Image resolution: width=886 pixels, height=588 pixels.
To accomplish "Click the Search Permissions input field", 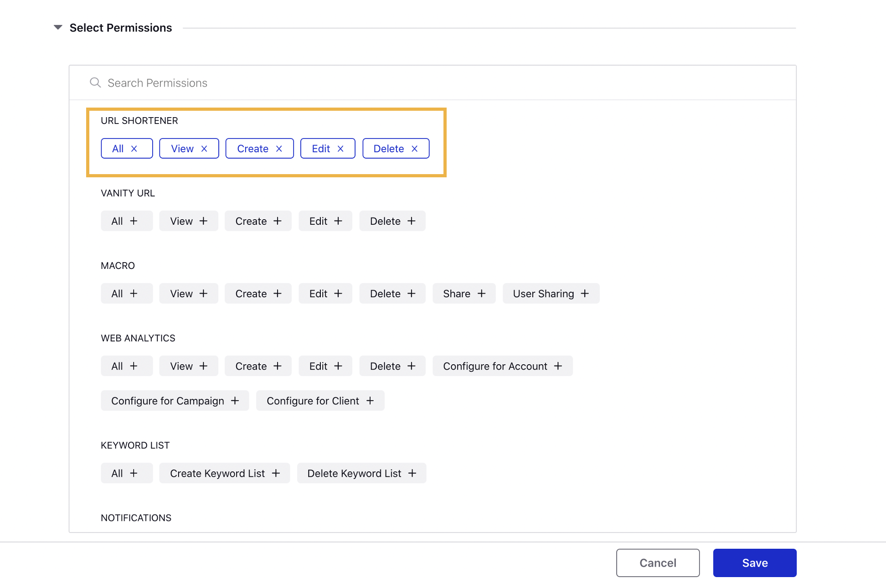I will pyautogui.click(x=433, y=82).
